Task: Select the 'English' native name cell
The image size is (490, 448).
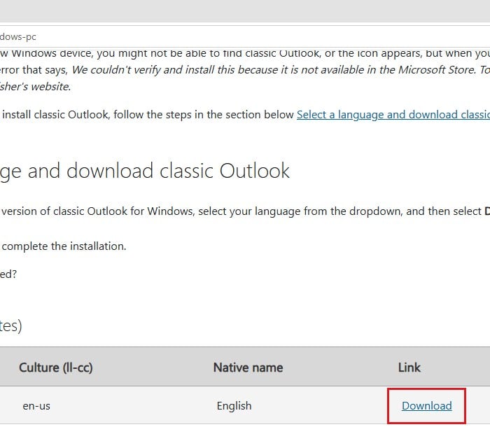Action: tap(234, 406)
